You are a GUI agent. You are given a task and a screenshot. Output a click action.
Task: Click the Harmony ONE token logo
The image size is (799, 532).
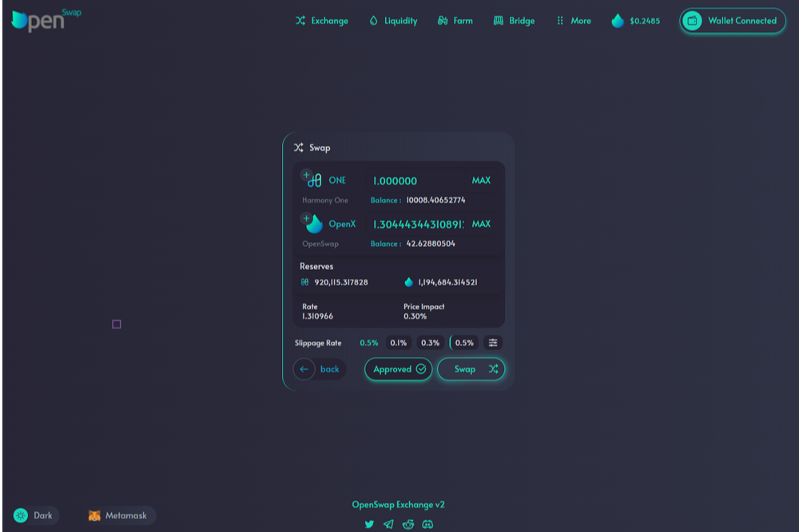pos(314,179)
